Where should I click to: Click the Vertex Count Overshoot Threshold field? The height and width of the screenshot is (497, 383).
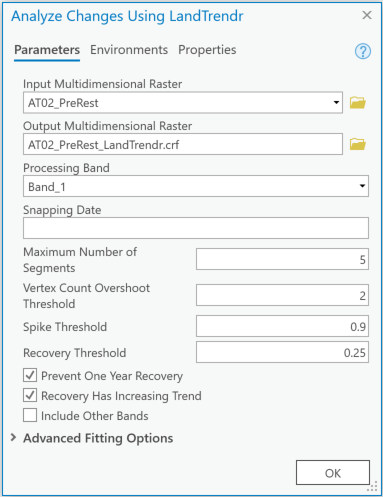click(282, 295)
